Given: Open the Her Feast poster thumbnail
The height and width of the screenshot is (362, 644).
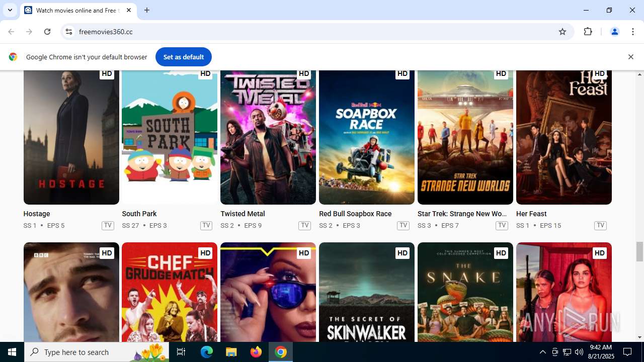Looking at the screenshot, I should pyautogui.click(x=564, y=137).
